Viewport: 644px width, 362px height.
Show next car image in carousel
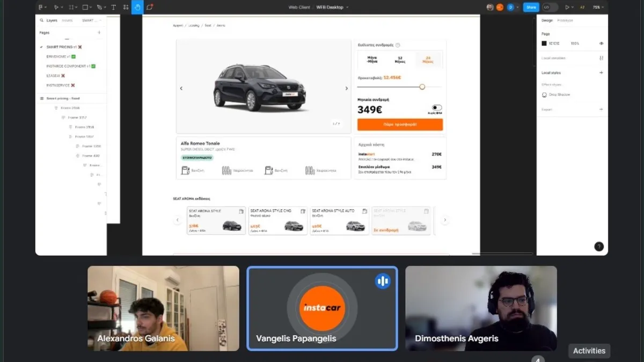click(x=346, y=88)
